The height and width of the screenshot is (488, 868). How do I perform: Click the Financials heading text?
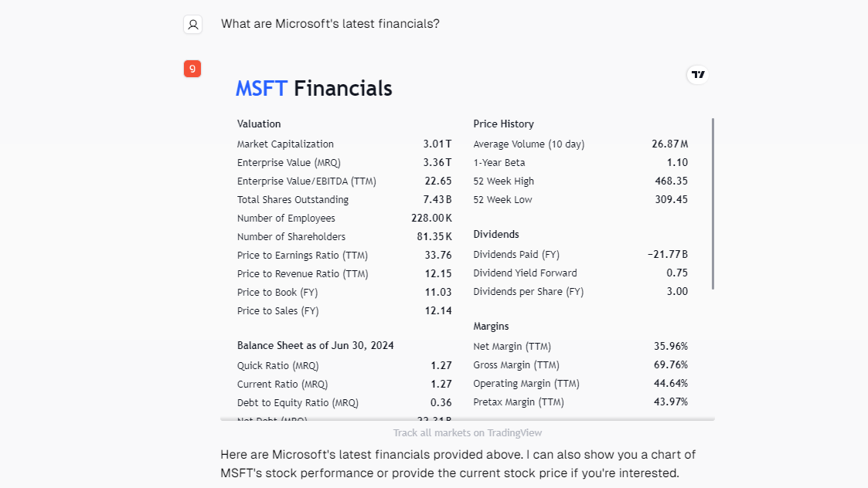click(x=342, y=89)
